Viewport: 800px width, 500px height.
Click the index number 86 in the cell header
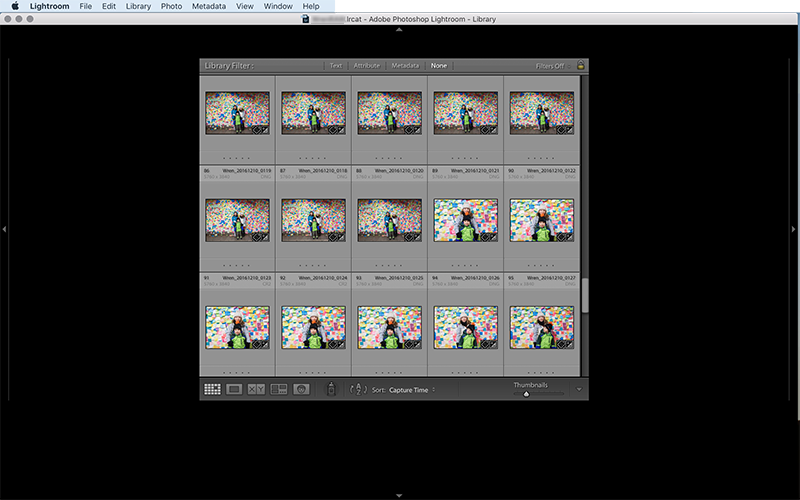coord(207,170)
